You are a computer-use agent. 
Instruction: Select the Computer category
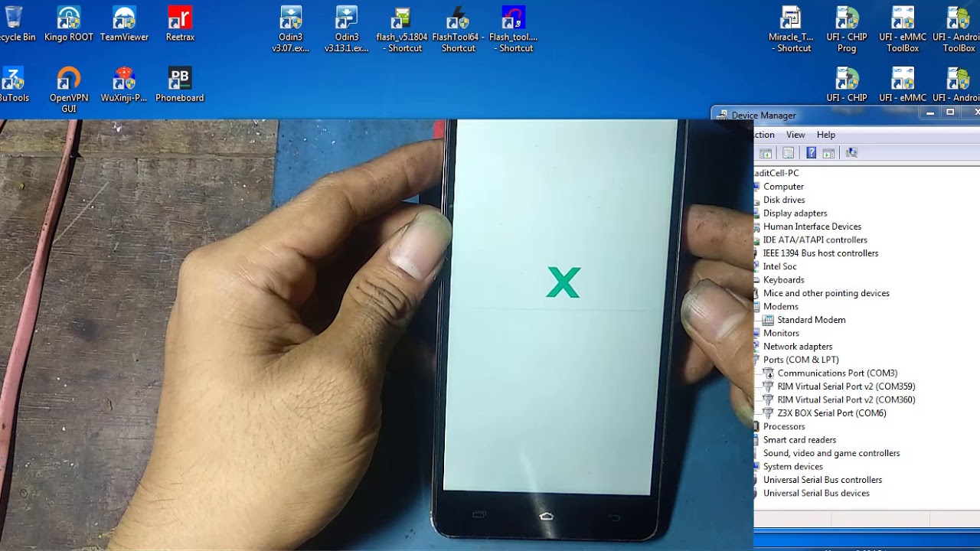pos(783,187)
